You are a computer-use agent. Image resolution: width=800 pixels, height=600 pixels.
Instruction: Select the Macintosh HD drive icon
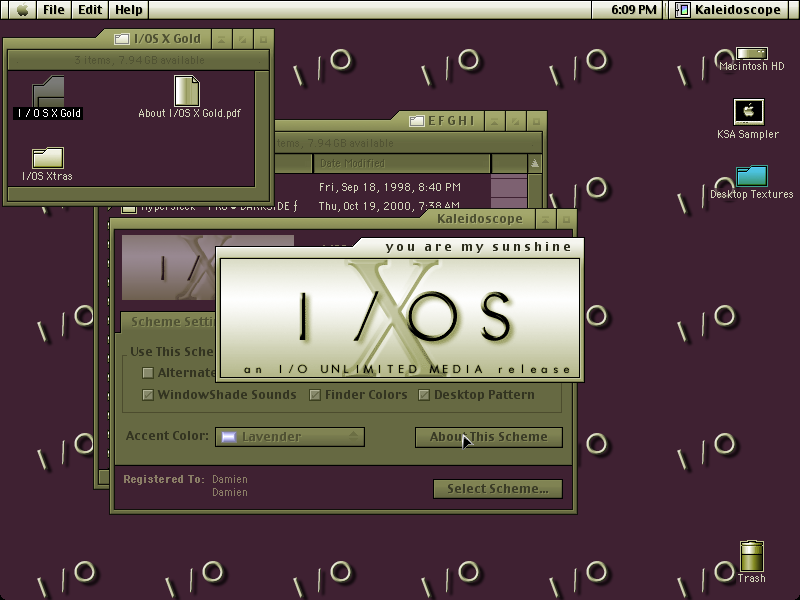pyautogui.click(x=752, y=54)
